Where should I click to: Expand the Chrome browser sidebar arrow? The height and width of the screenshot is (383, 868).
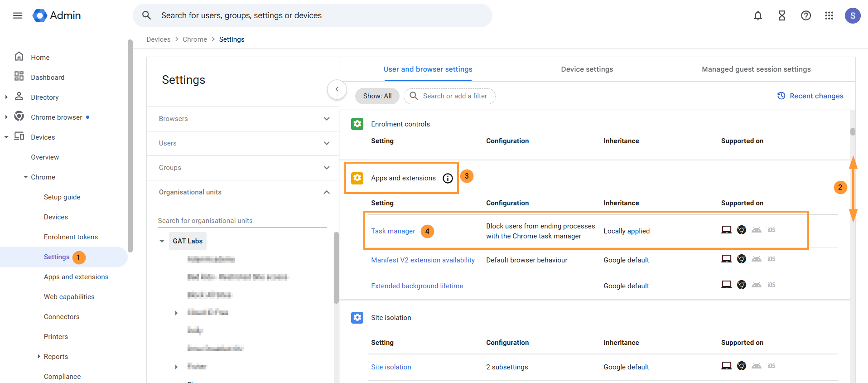tap(6, 117)
